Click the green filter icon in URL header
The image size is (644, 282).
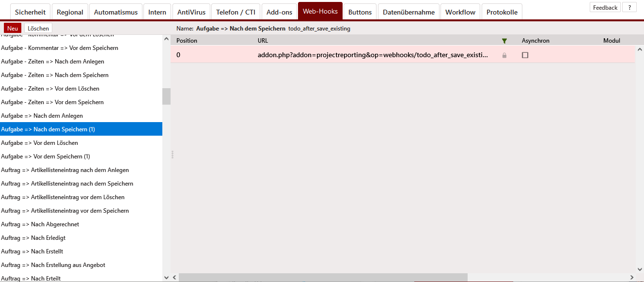504,41
